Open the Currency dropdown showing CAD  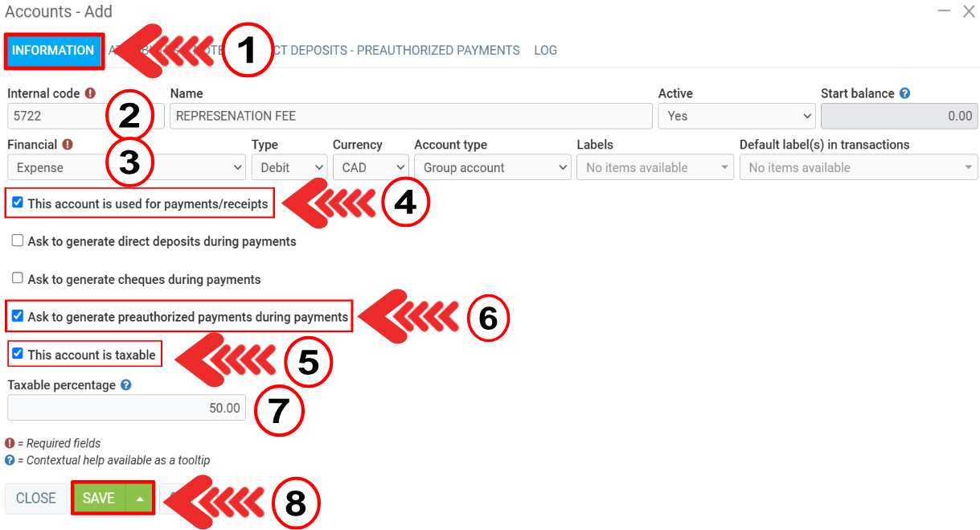click(370, 167)
